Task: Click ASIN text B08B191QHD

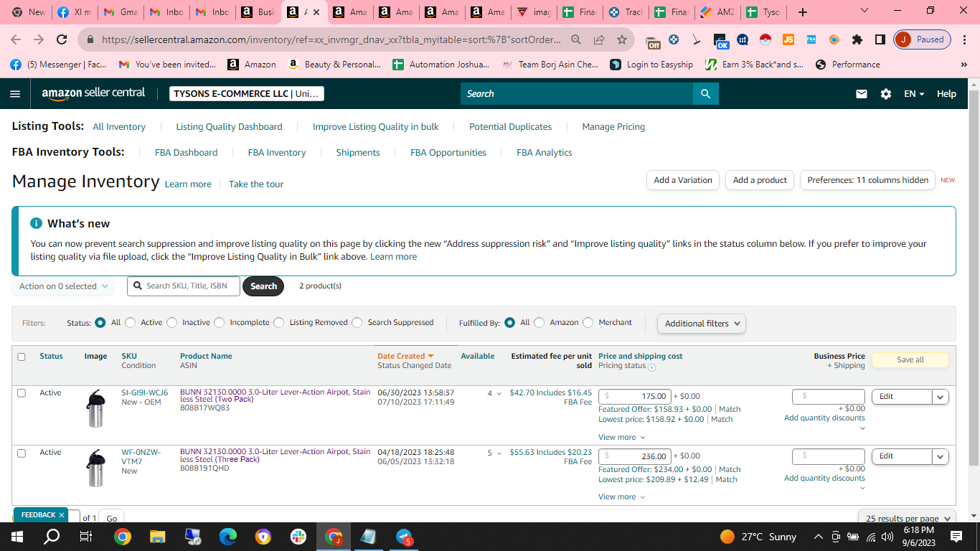Action: (204, 468)
